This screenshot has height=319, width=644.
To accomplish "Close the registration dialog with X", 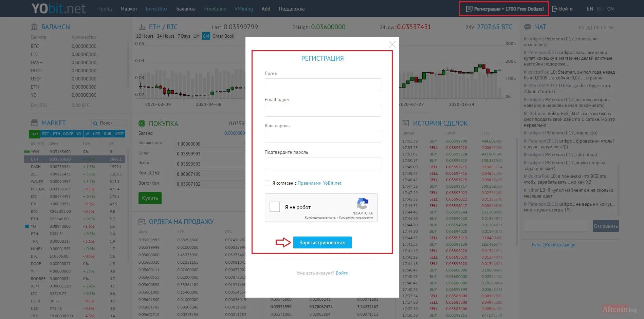I will 392,44.
